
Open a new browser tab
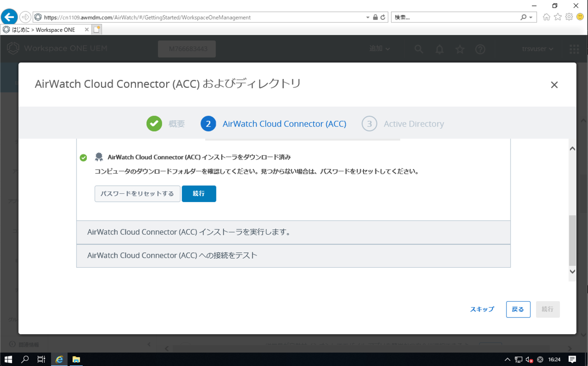point(97,29)
